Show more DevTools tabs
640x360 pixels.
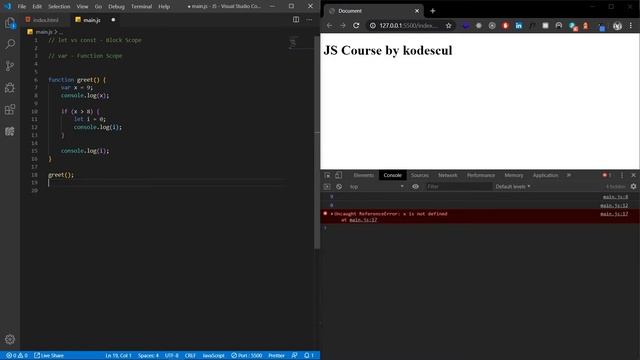(569, 175)
